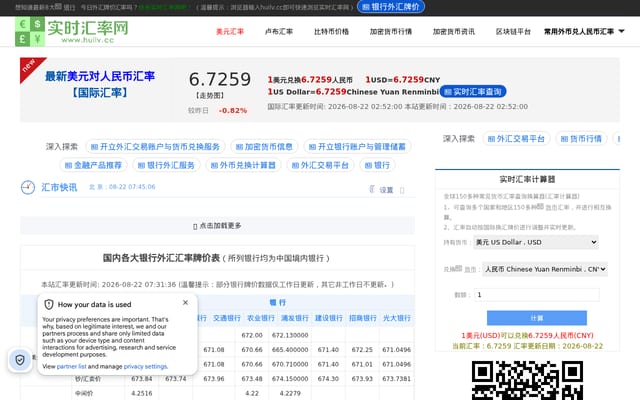
Task: Click the 672.130000 table cell
Action: tap(290, 335)
